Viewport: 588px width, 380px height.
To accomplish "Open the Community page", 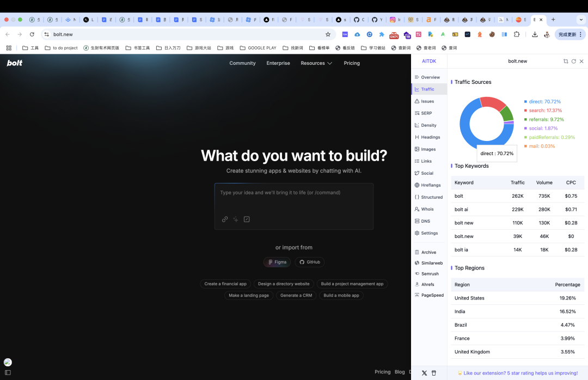I will (243, 63).
